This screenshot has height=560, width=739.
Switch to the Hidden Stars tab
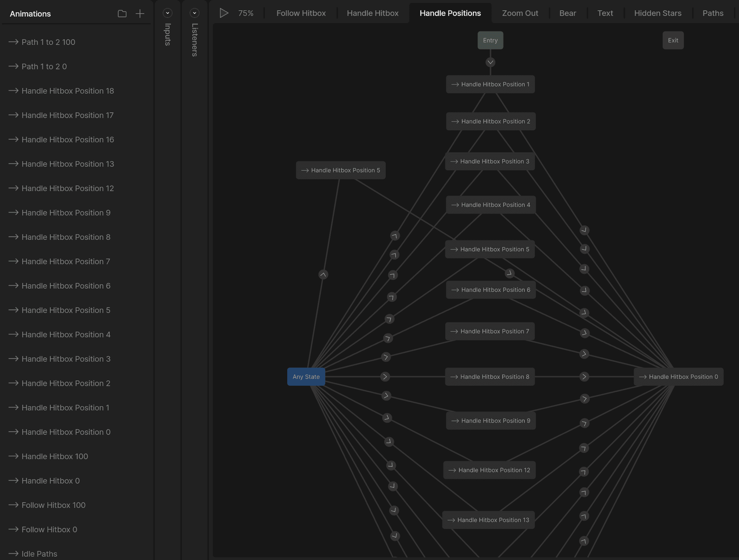pyautogui.click(x=657, y=13)
